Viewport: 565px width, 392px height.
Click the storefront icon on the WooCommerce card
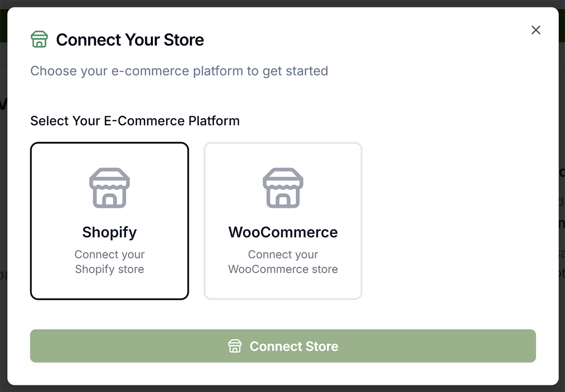(282, 188)
